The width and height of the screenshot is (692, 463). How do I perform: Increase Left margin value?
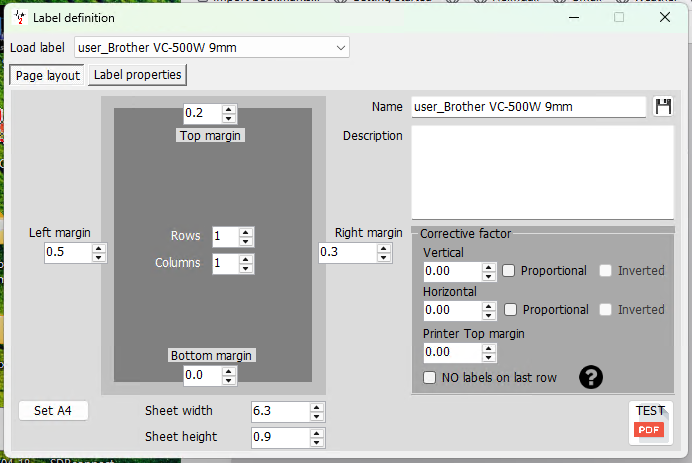coord(99,248)
